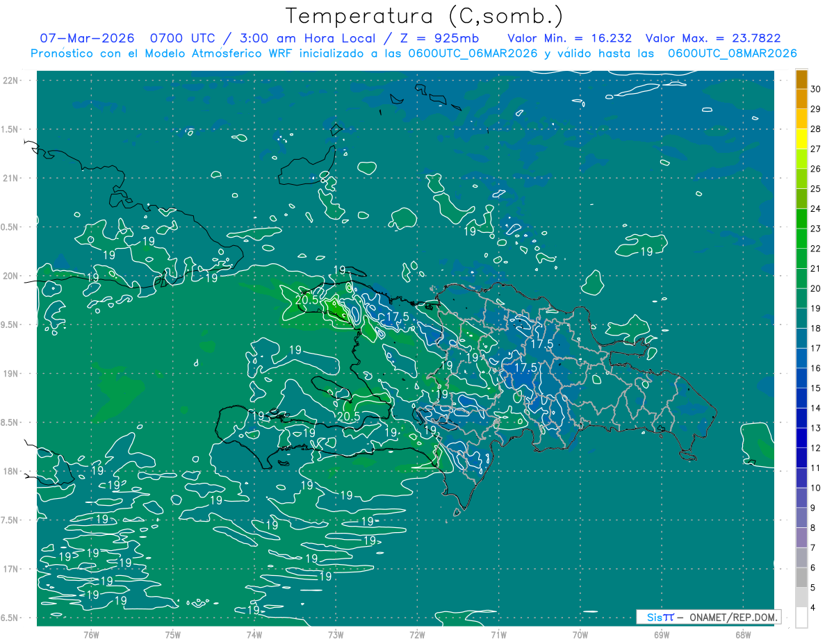
Task: Click the white legend swatch below 4
Action: click(801, 618)
